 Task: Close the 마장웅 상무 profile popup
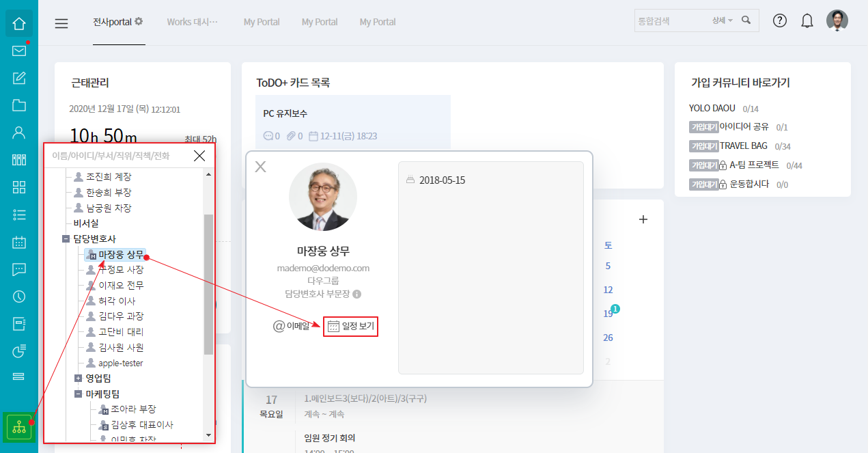[x=260, y=167]
